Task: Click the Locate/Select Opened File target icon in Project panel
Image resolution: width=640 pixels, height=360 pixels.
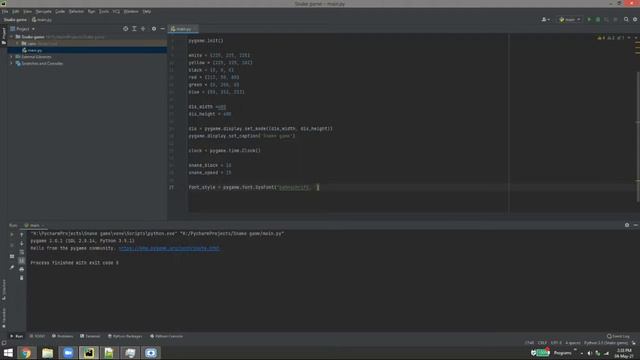Action: pyautogui.click(x=125, y=29)
